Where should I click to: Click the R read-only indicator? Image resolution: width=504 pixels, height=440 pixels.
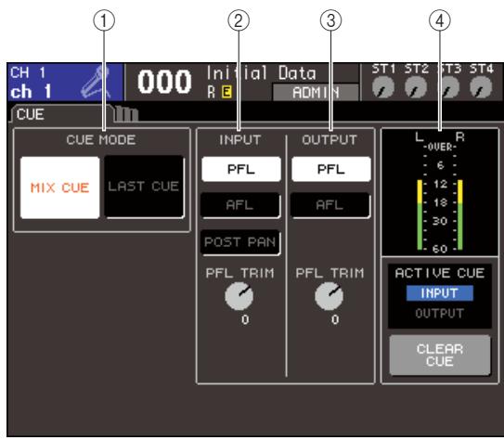pos(212,92)
